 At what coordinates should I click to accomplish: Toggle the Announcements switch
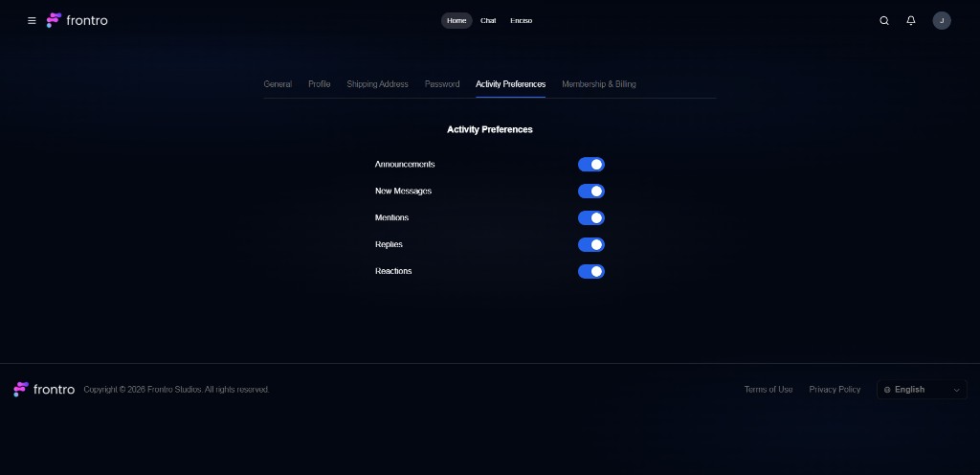590,165
